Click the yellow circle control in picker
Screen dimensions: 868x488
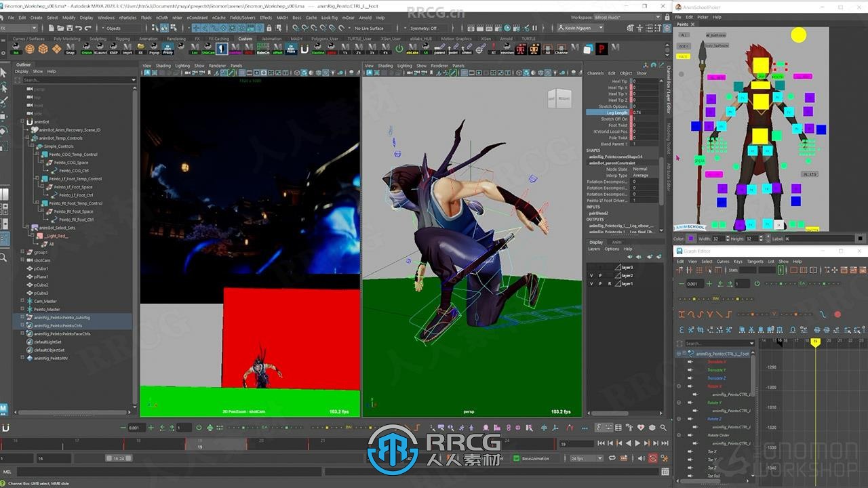[799, 35]
